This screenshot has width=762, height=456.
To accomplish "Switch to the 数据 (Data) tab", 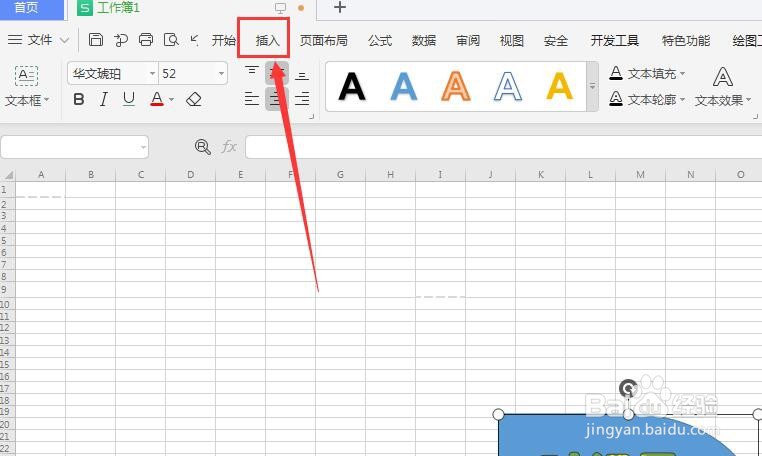I will click(424, 40).
